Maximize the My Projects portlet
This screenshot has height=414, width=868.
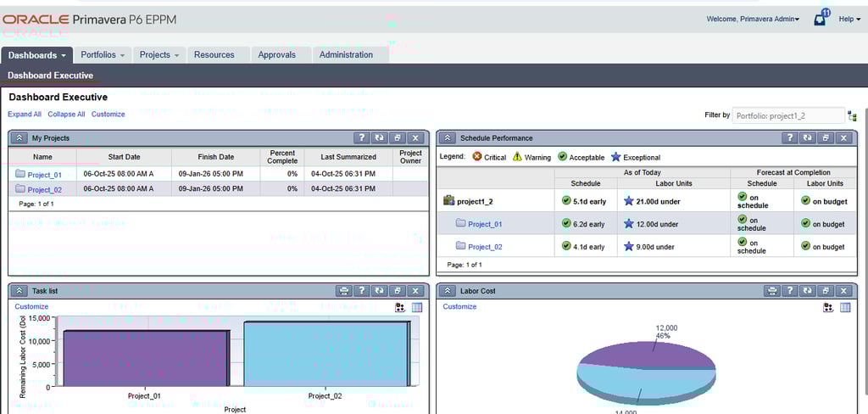pyautogui.click(x=398, y=138)
